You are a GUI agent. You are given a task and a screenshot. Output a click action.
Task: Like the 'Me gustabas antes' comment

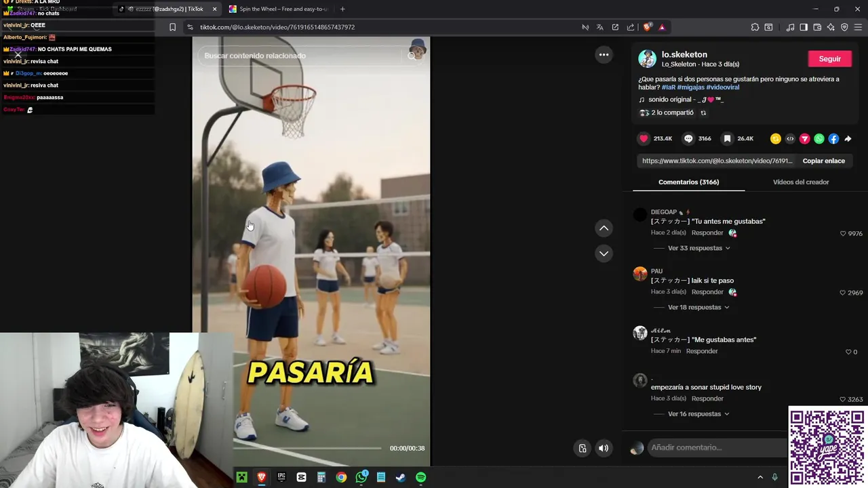[848, 352]
